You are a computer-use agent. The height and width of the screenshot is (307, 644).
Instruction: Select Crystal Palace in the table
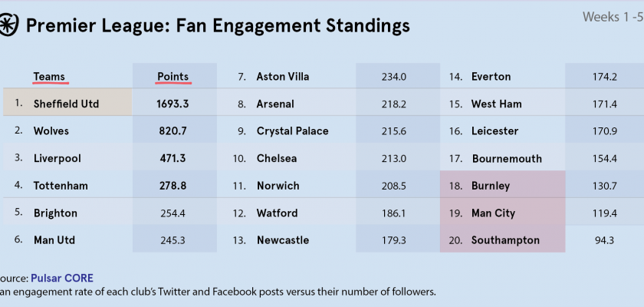(x=292, y=131)
